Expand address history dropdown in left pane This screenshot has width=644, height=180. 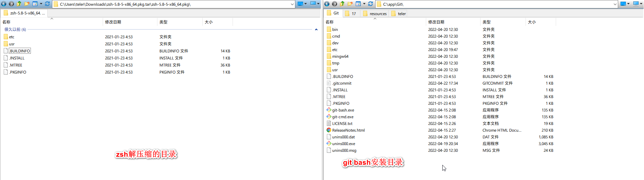292,4
